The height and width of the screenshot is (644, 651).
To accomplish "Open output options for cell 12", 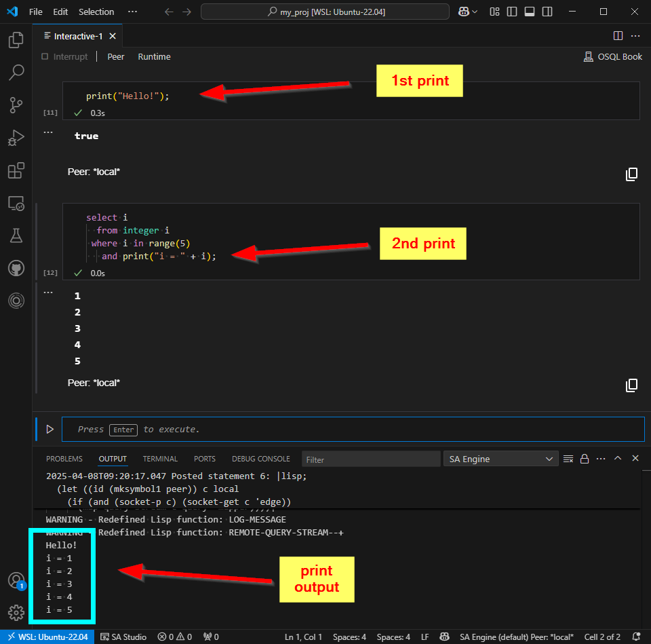I will (48, 292).
